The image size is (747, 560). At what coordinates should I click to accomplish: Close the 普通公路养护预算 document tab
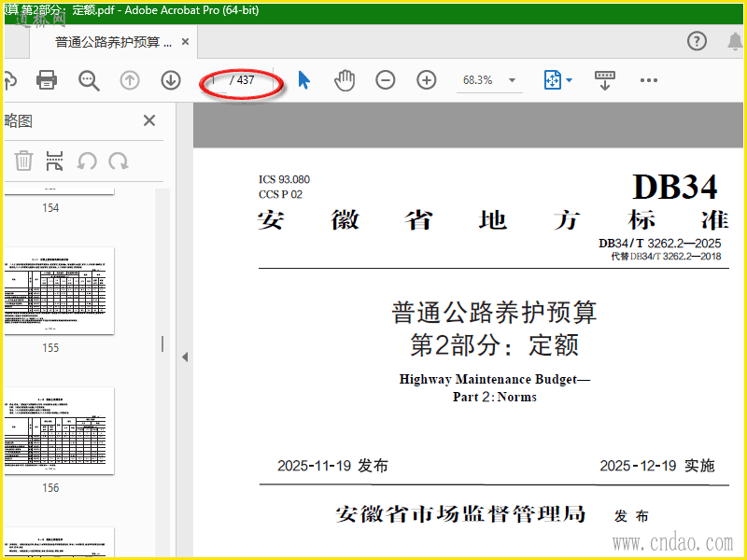186,42
